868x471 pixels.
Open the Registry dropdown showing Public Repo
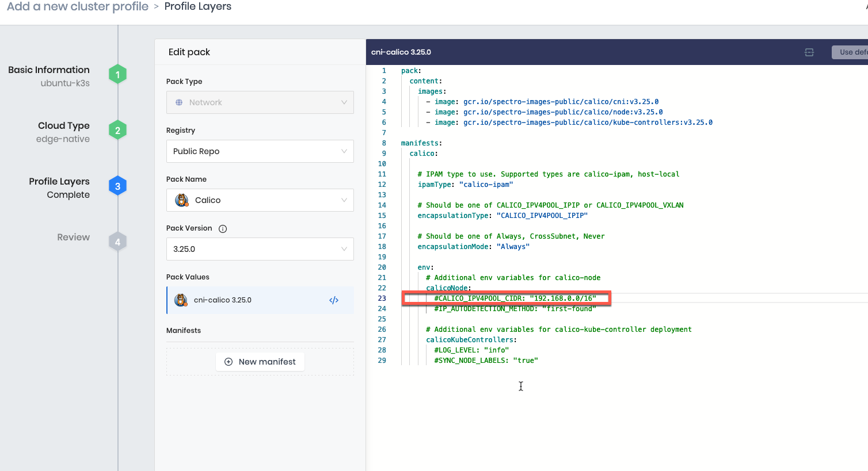pyautogui.click(x=260, y=151)
